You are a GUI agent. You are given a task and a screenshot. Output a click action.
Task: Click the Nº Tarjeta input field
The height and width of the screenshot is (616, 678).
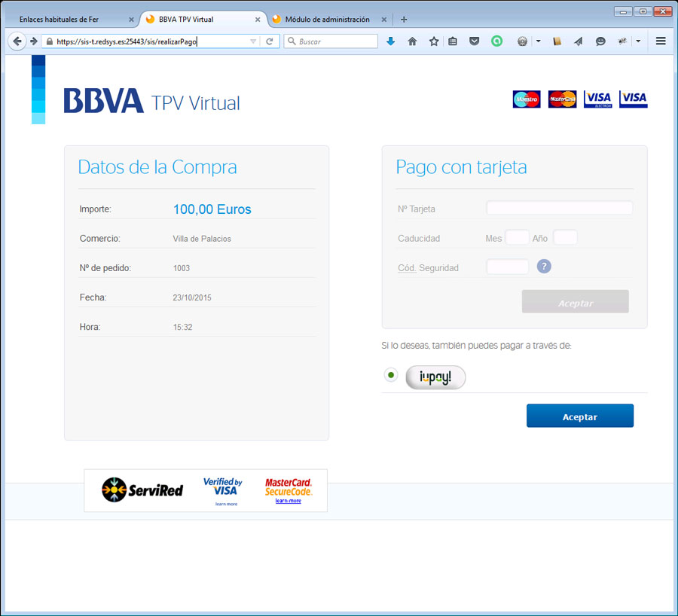point(559,209)
